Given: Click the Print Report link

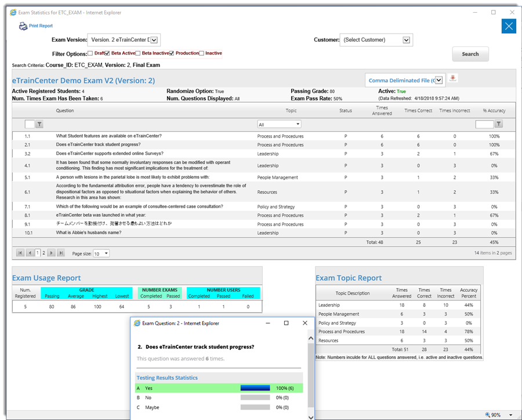Looking at the screenshot, I should click(41, 26).
